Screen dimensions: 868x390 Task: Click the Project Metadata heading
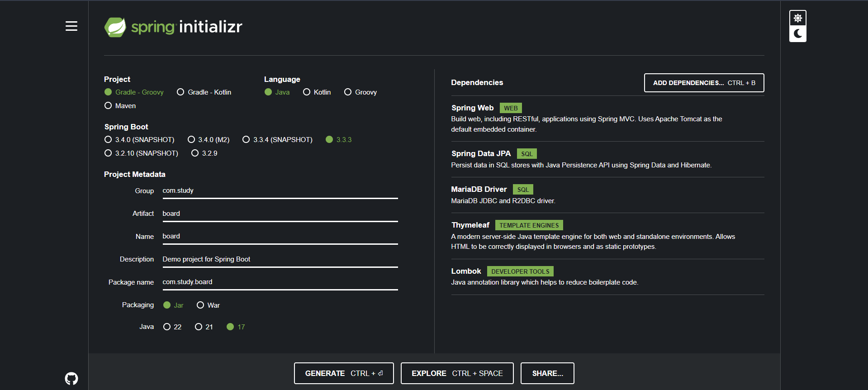[x=135, y=174]
